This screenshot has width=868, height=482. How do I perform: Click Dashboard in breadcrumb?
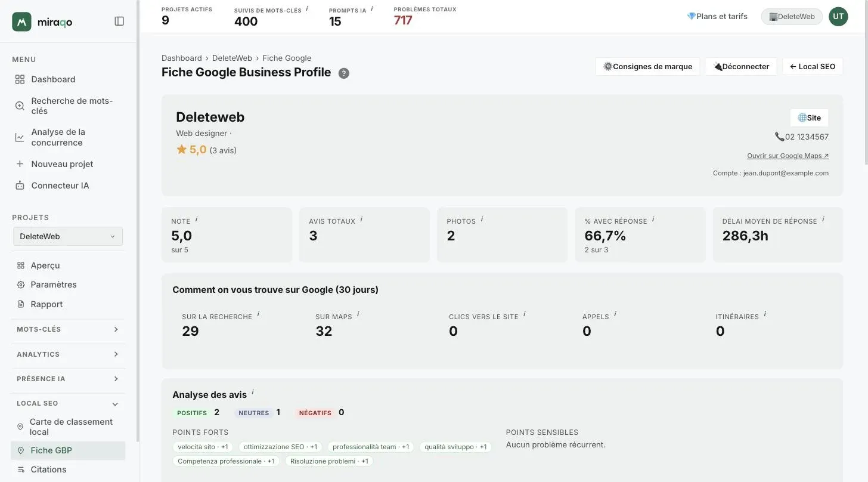(182, 58)
